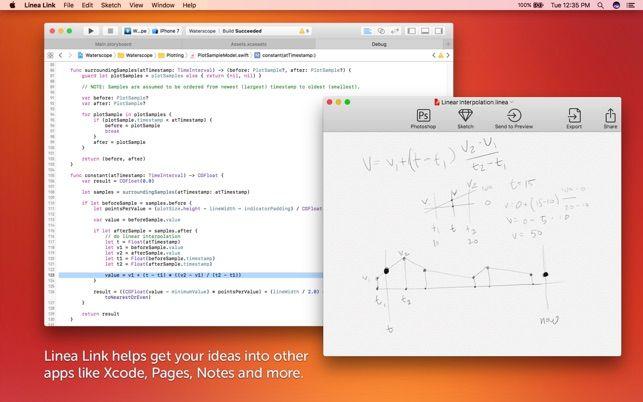Open Siri from the menu bar

click(x=616, y=5)
